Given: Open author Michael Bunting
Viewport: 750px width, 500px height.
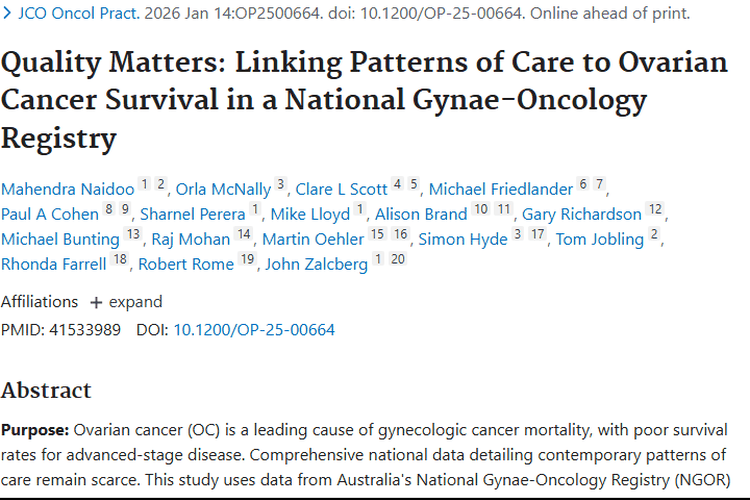Looking at the screenshot, I should 60,239.
